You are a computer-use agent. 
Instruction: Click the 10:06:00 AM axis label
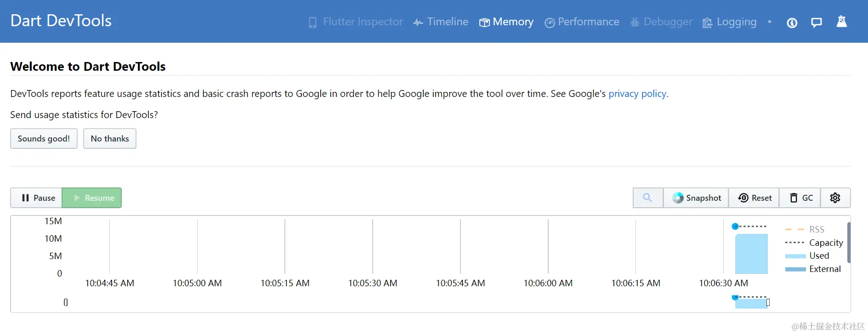tap(548, 283)
